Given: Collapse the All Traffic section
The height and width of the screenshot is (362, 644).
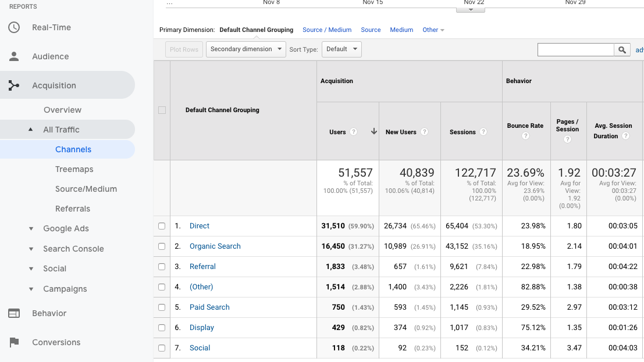Looking at the screenshot, I should [x=30, y=129].
